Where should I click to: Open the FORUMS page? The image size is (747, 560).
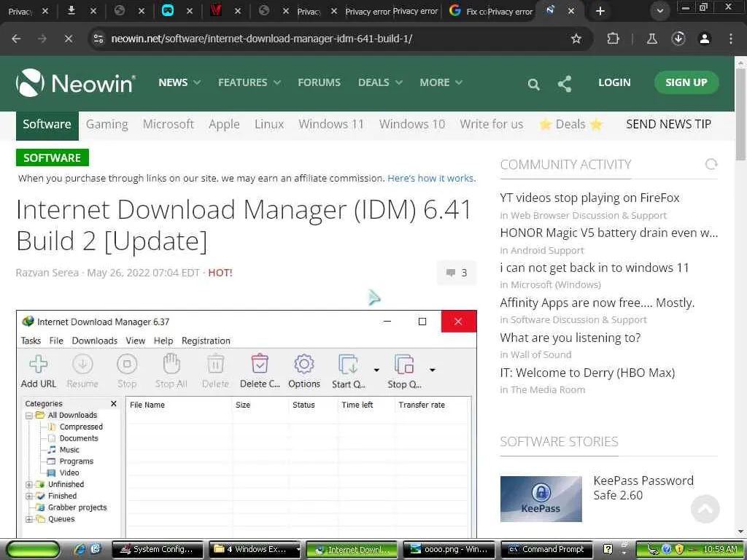(x=320, y=82)
